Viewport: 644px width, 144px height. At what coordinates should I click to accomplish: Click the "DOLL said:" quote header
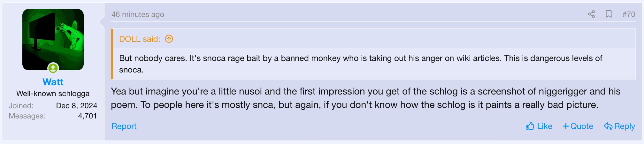point(140,39)
